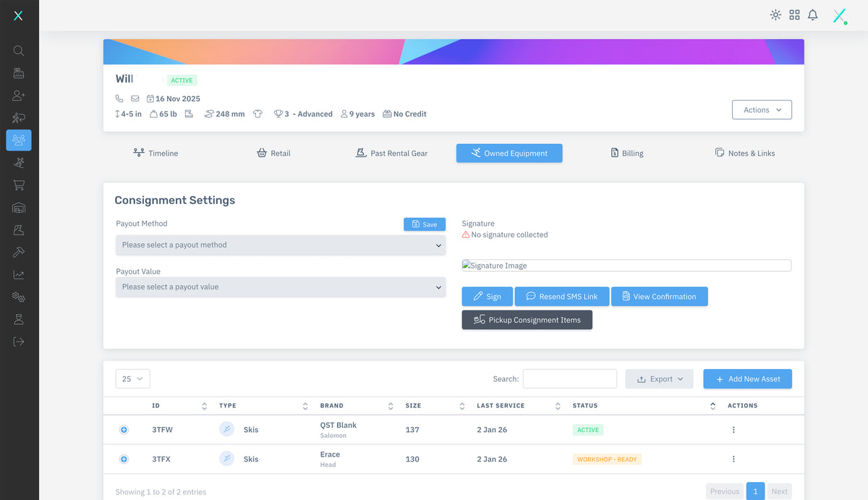The image size is (868, 500).
Task: Click the analytics chart sidebar icon
Action: pyautogui.click(x=19, y=275)
